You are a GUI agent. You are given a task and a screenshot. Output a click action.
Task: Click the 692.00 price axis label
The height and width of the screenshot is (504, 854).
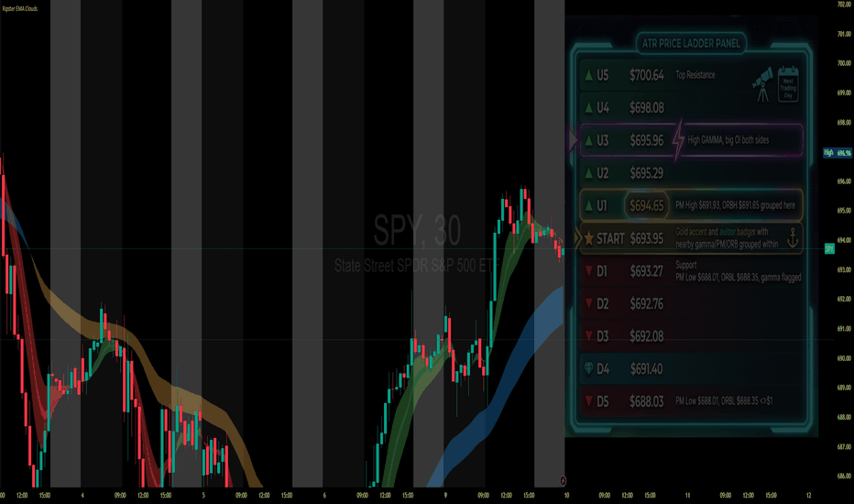tap(844, 299)
